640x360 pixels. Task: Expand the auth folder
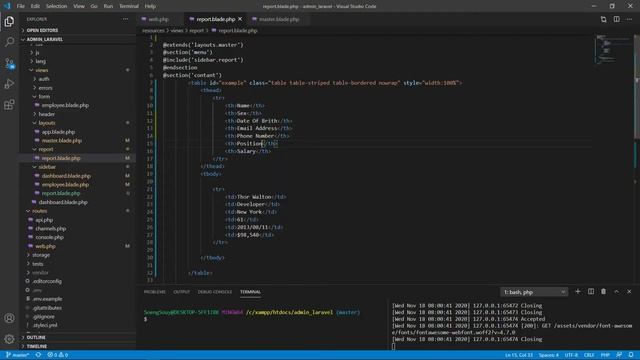(x=44, y=79)
